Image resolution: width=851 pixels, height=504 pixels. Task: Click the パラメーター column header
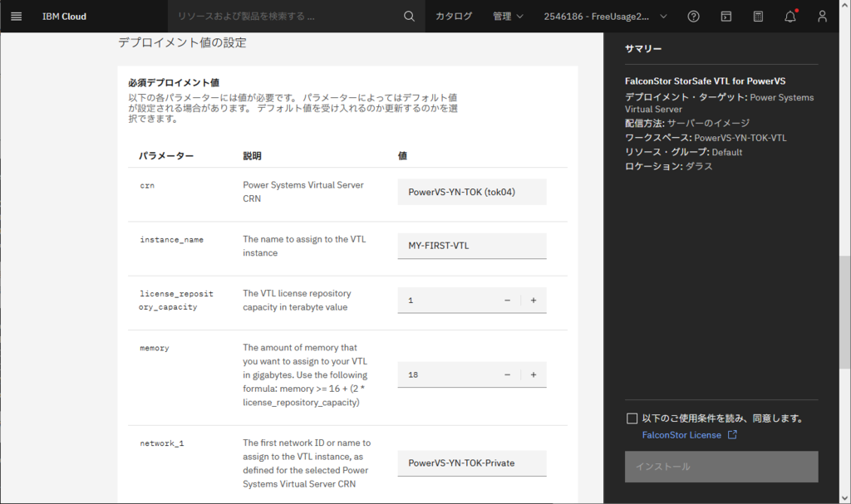(166, 156)
